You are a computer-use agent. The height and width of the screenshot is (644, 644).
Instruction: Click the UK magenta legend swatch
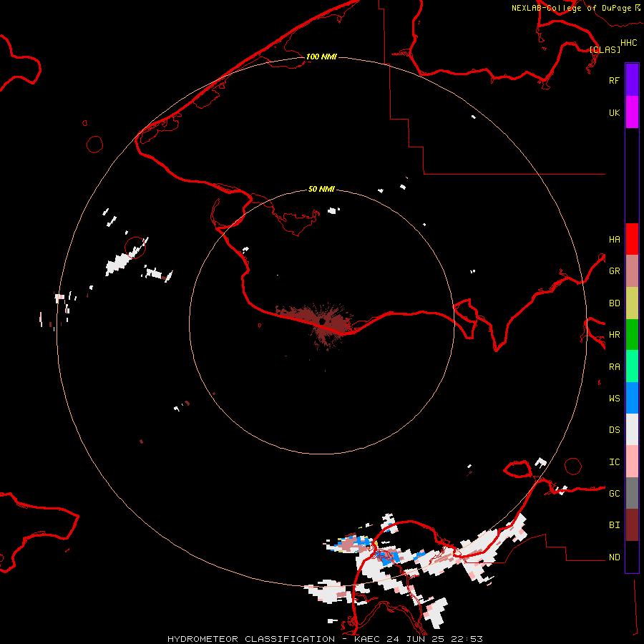click(x=632, y=112)
